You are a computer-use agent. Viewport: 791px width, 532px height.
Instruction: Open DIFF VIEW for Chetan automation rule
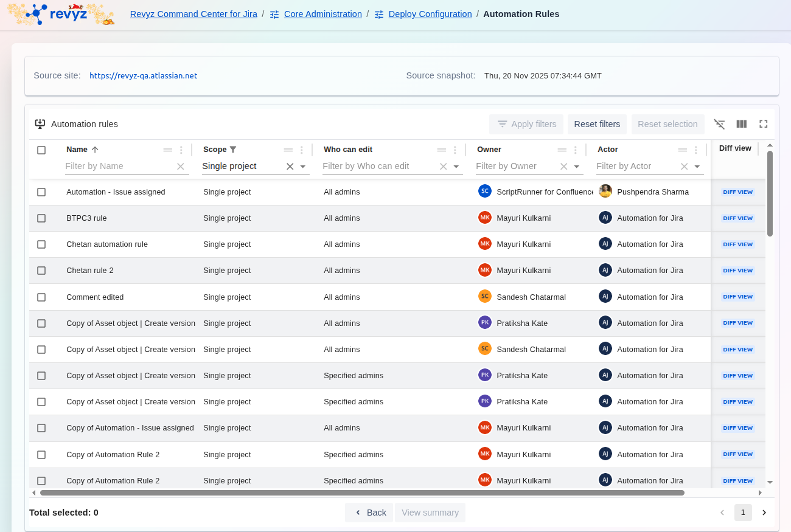coord(737,244)
